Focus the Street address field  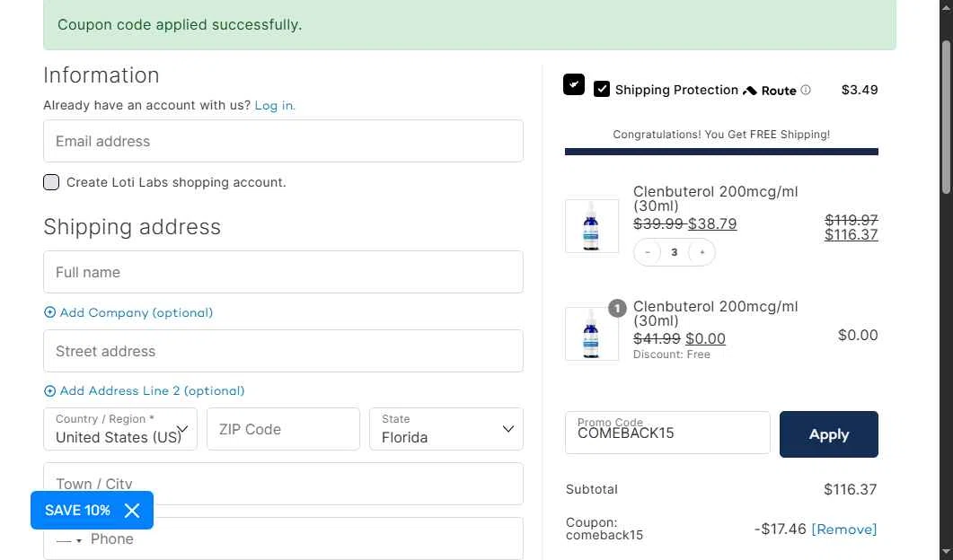pyautogui.click(x=283, y=351)
